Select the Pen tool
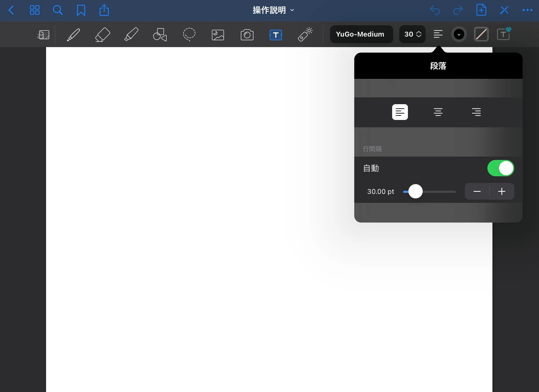This screenshot has height=392, width=539. coord(73,34)
